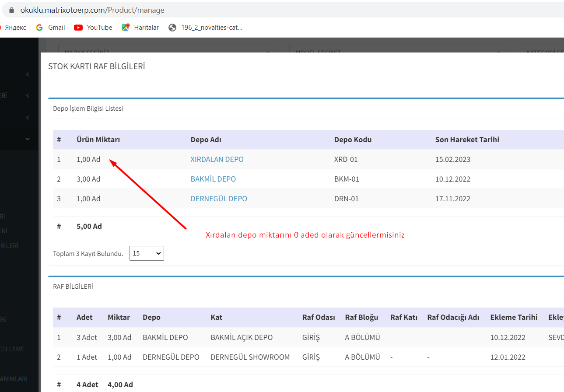564x392 pixels.
Task: Open the KATEGORİ dropdown
Action: tap(542, 49)
